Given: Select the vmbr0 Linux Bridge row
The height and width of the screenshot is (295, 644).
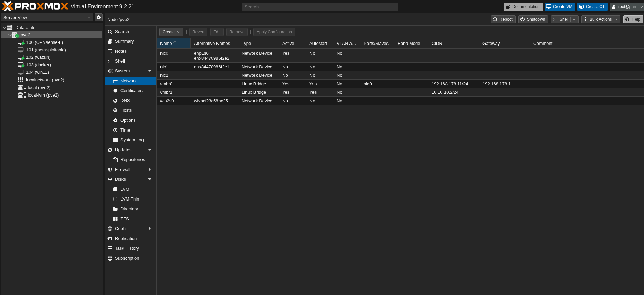Looking at the screenshot, I should [400, 84].
